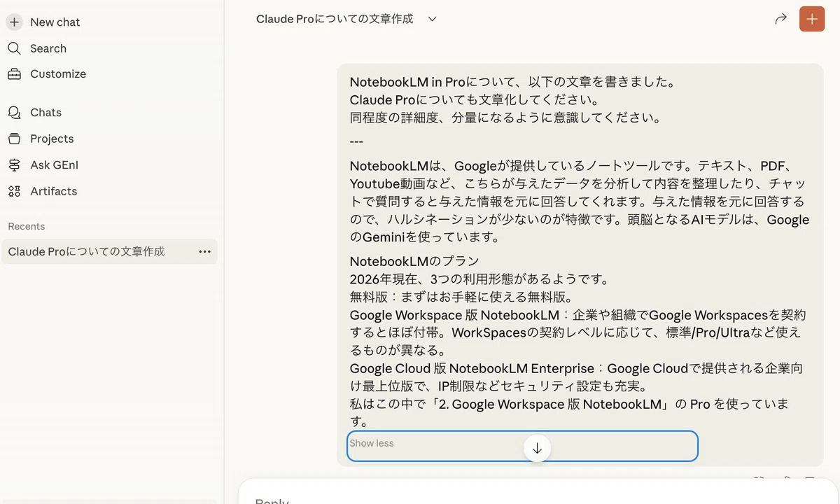Click the New chat label

55,22
